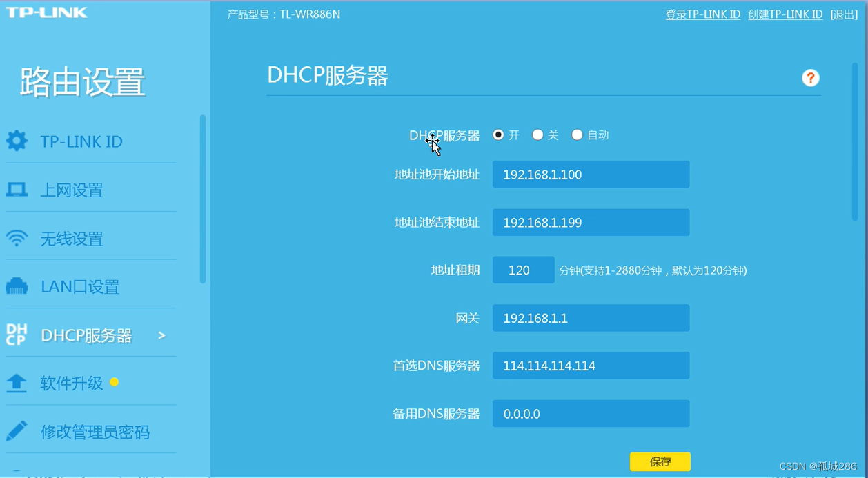Click the 地址池开始地址 input field
Image resolution: width=868 pixels, height=478 pixels.
click(x=591, y=175)
